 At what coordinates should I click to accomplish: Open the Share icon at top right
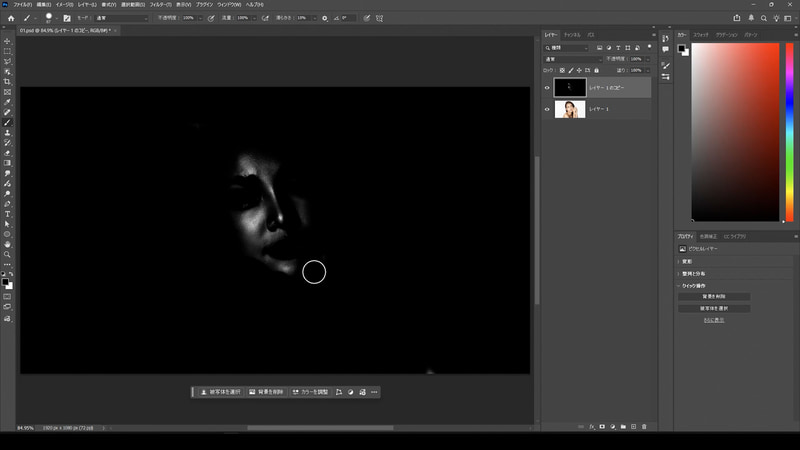click(x=737, y=18)
